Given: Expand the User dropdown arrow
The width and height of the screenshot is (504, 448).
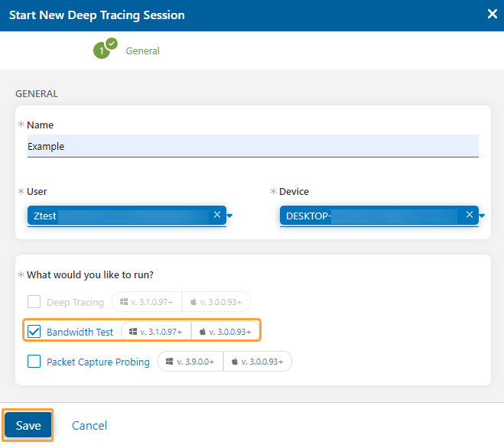Looking at the screenshot, I should [229, 216].
